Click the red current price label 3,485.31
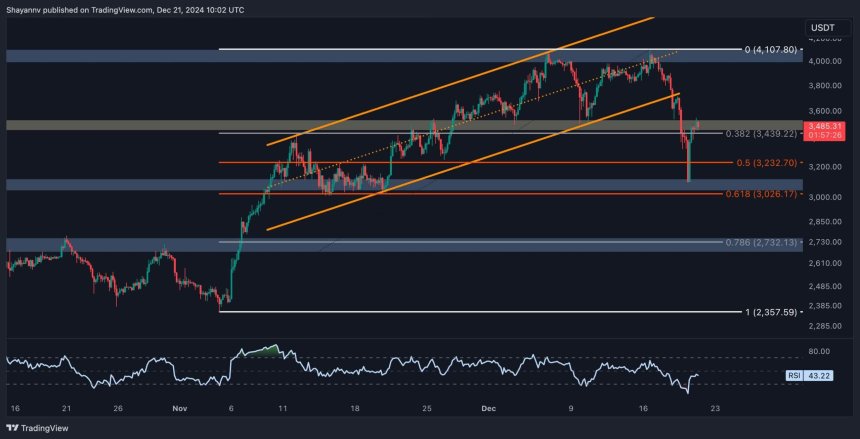 pos(831,128)
